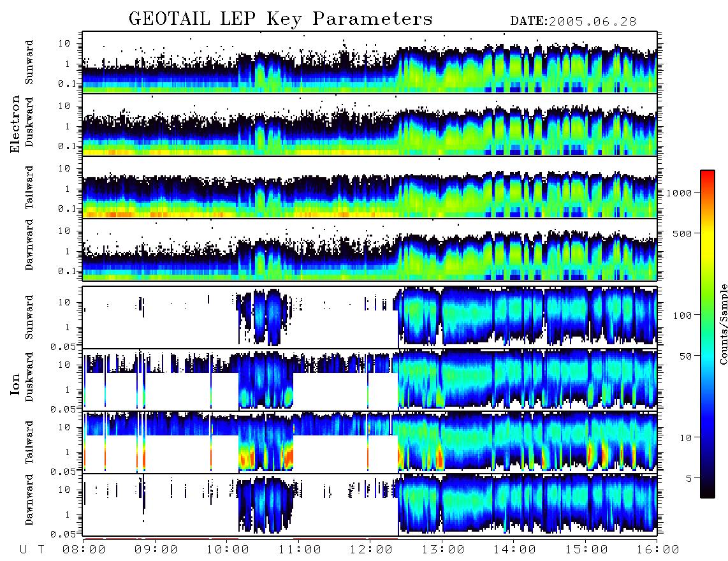Click the "DATE:2005.06.28" label
This screenshot has height=561, width=728.
[573, 22]
